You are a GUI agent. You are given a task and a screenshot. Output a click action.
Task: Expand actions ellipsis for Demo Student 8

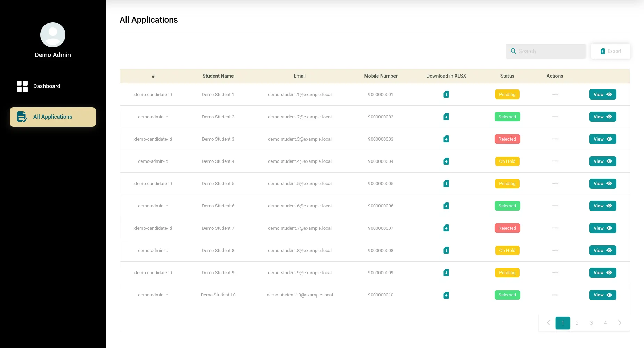[555, 250]
